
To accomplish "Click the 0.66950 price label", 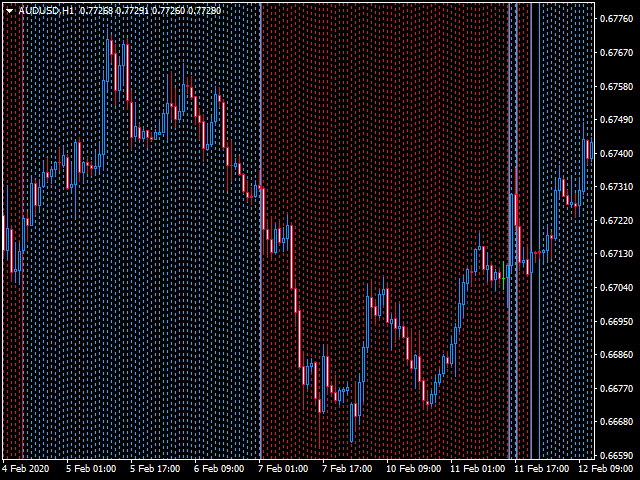I will 616,321.
